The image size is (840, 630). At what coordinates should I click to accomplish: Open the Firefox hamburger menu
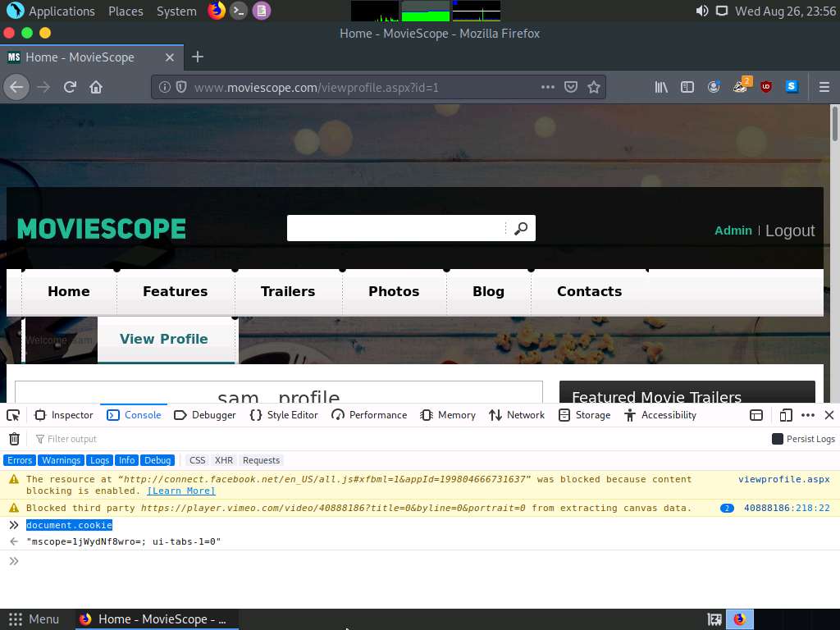pyautogui.click(x=824, y=87)
